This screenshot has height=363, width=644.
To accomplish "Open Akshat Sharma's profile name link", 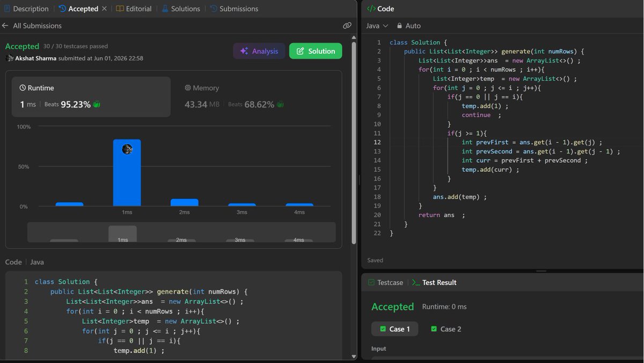I will click(35, 58).
